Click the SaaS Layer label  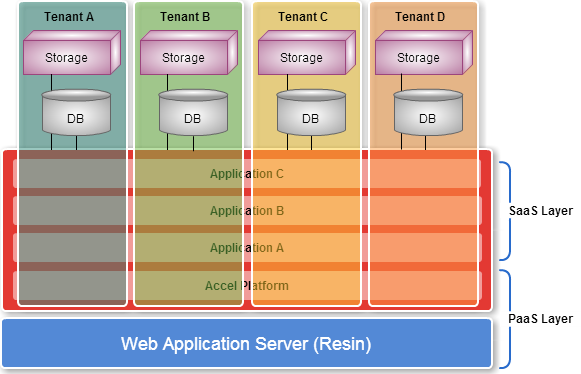pos(541,211)
